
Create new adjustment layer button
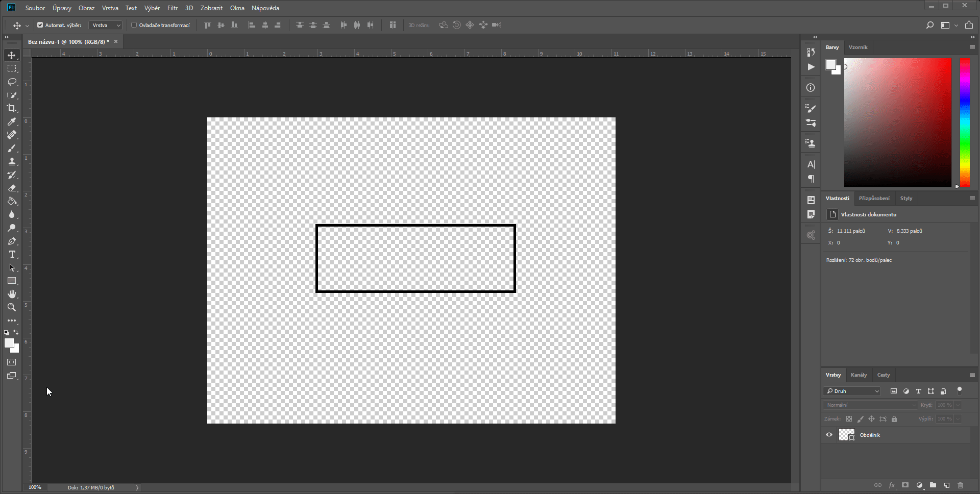(919, 485)
